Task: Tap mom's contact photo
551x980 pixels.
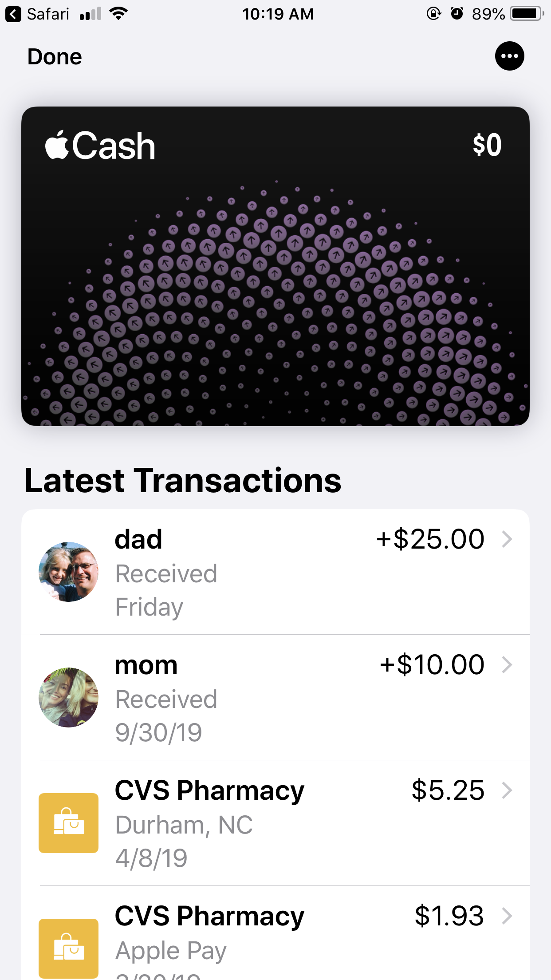Action: pyautogui.click(x=68, y=697)
